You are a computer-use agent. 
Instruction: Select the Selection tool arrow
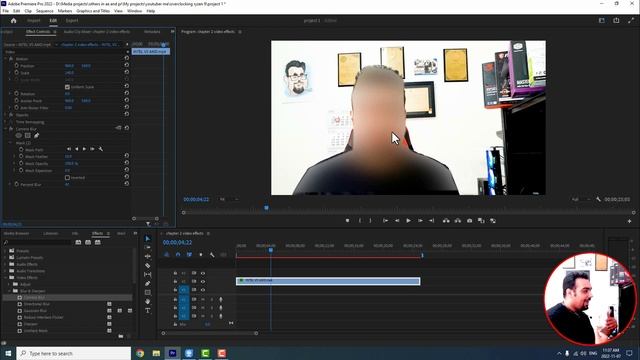(x=148, y=238)
